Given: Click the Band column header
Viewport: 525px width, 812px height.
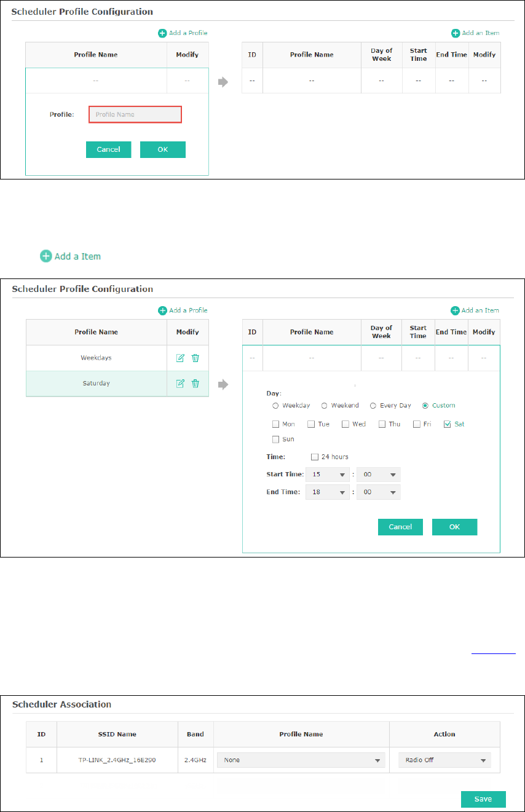Looking at the screenshot, I should coord(195,735).
